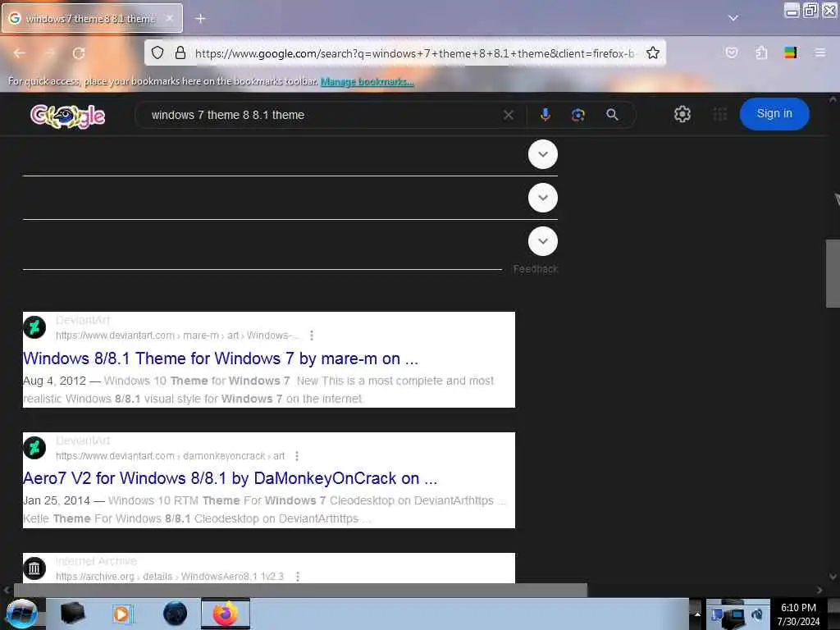
Task: Go back using the browser back arrow
Action: click(20, 53)
